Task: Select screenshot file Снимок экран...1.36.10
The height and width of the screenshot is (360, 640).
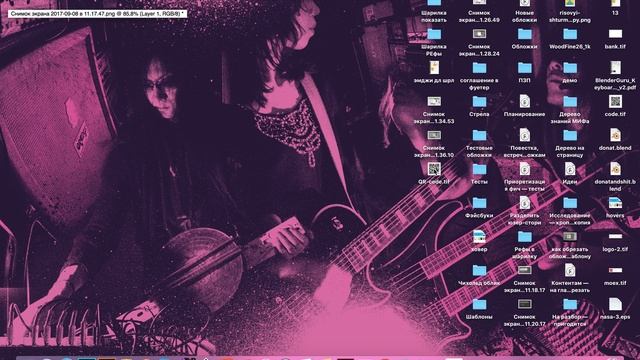Action: 434,135
